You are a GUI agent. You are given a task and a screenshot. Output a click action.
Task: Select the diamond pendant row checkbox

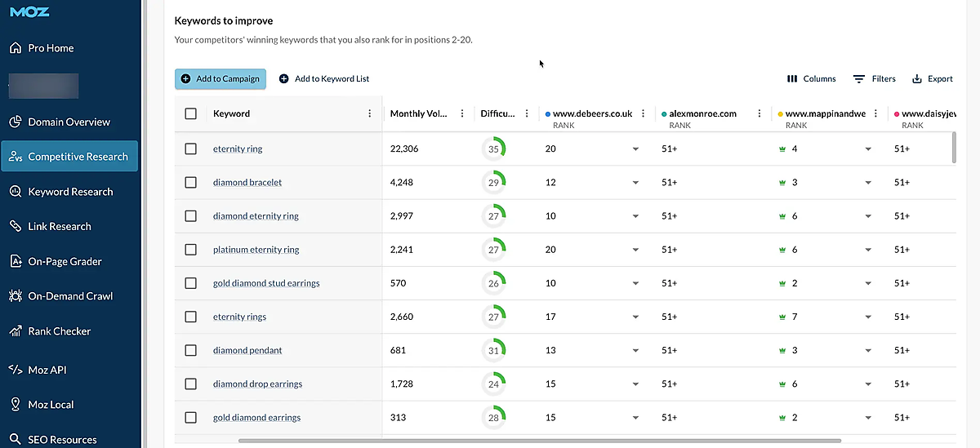click(191, 351)
